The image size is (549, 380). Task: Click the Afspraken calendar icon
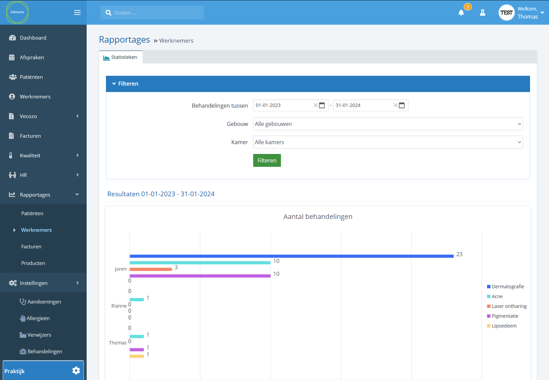pyautogui.click(x=12, y=57)
